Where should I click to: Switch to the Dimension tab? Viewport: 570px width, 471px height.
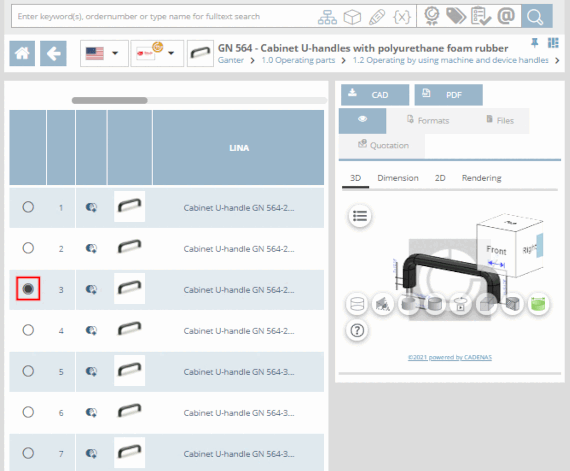point(398,178)
